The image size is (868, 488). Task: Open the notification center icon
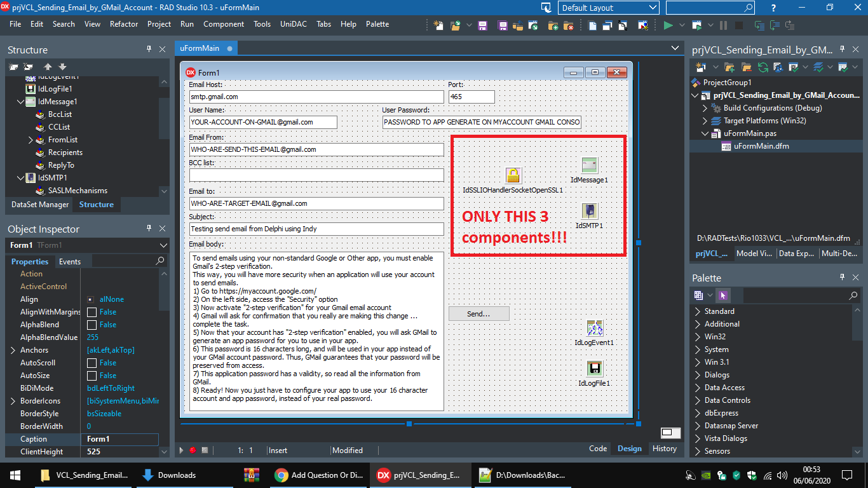click(x=847, y=475)
